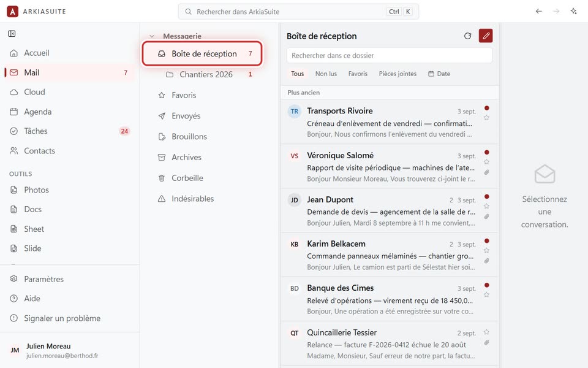
Task: Open the Julien Moreau account menu
Action: point(70,350)
